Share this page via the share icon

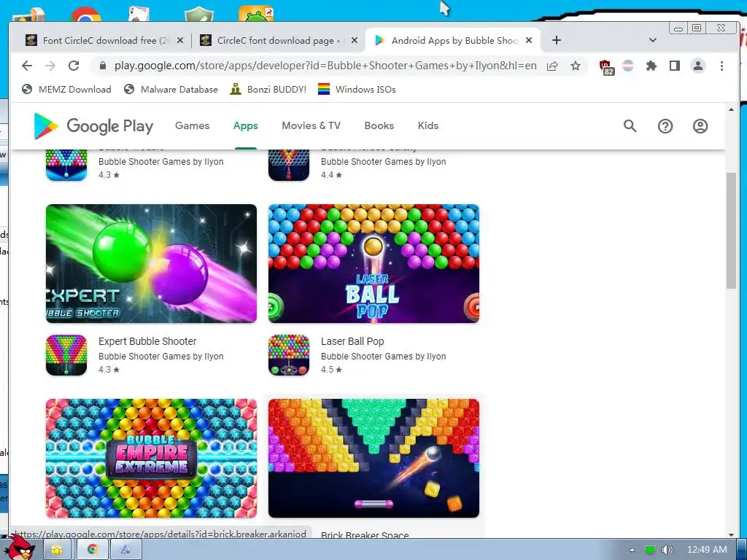552,66
